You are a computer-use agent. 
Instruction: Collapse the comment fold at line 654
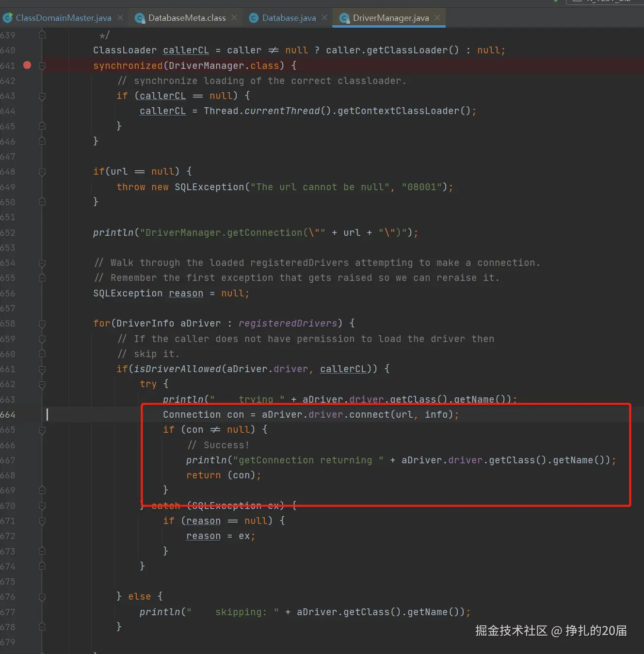(42, 263)
